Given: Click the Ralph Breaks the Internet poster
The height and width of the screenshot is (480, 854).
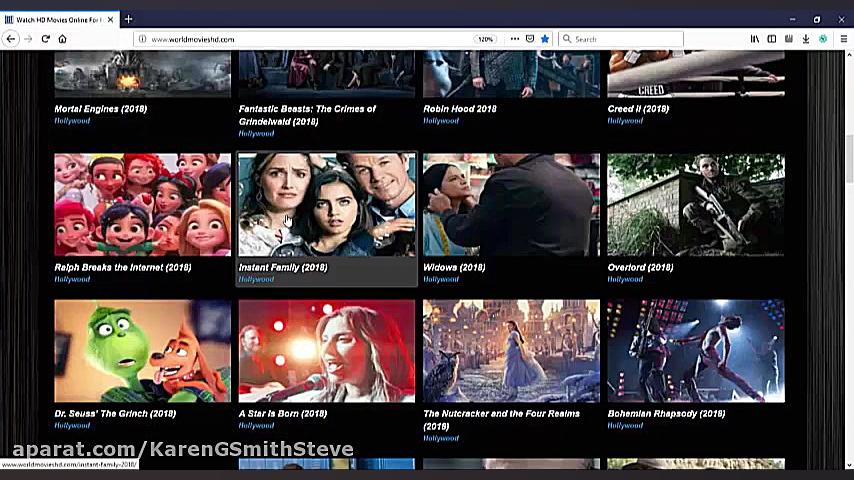Looking at the screenshot, I should 142,205.
